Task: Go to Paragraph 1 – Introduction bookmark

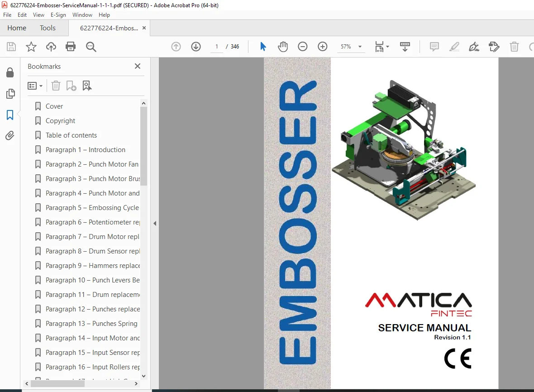Action: pyautogui.click(x=86, y=150)
